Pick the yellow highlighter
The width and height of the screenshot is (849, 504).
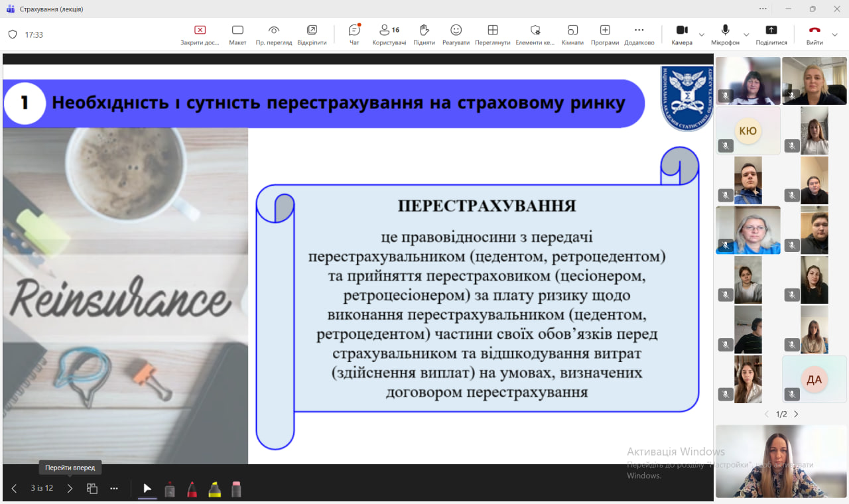pos(215,489)
